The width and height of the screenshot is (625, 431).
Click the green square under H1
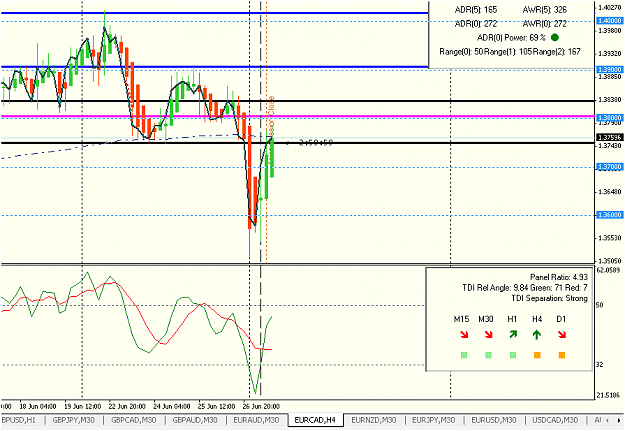513,355
